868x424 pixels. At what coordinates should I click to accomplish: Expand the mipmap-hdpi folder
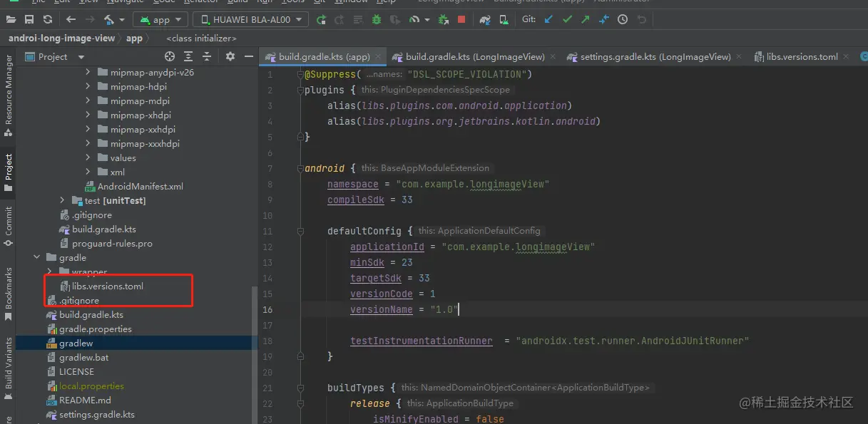point(88,86)
